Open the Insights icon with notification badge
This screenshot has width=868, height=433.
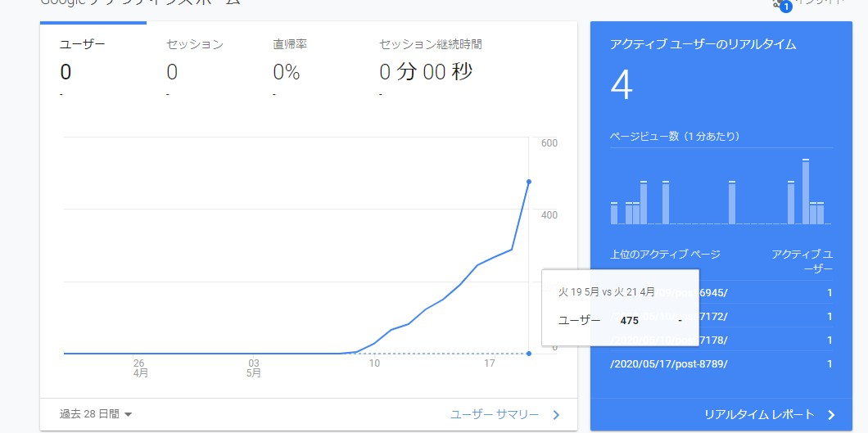[x=779, y=4]
